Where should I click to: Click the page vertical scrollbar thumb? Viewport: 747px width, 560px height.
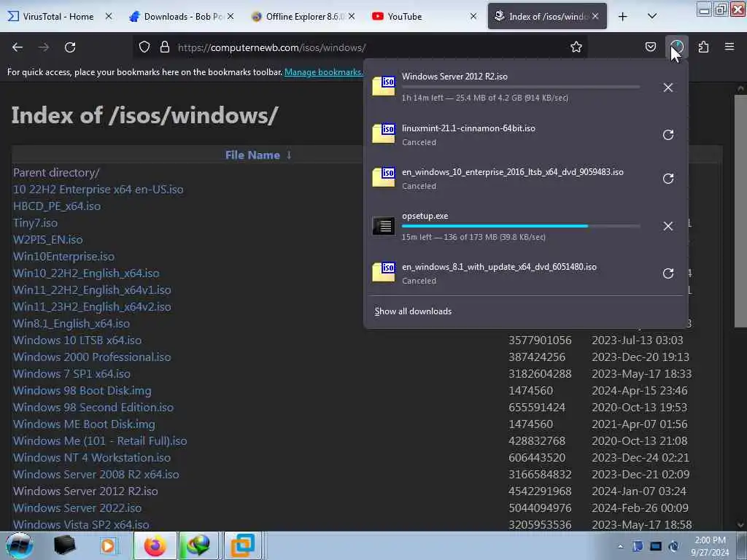740,211
